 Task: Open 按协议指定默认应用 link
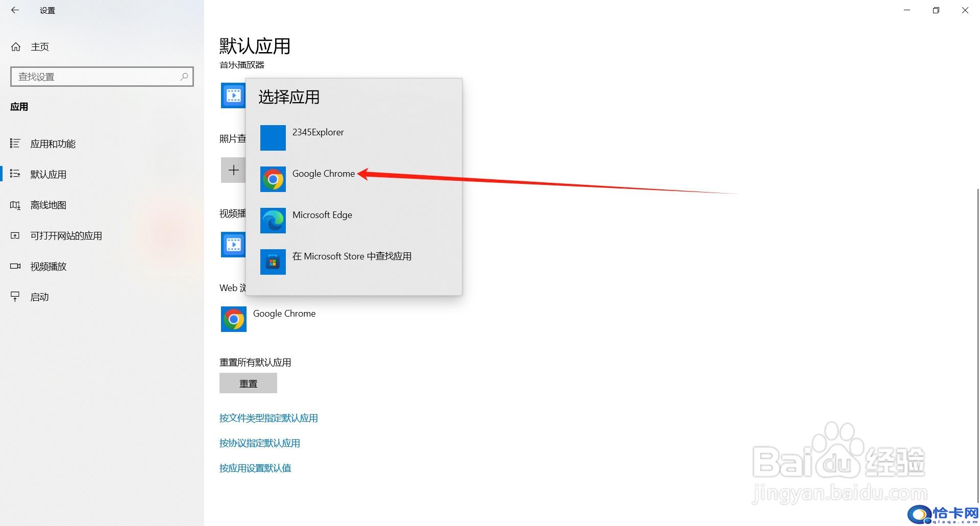260,443
